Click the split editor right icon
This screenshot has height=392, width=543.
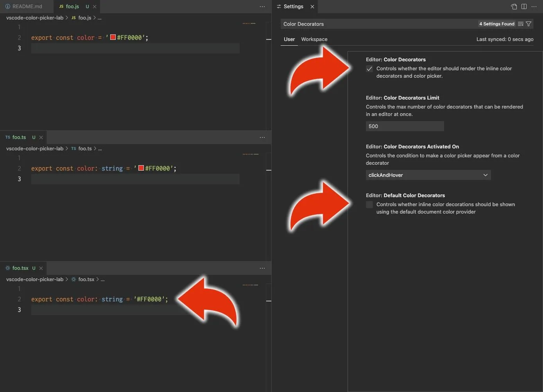tap(524, 7)
